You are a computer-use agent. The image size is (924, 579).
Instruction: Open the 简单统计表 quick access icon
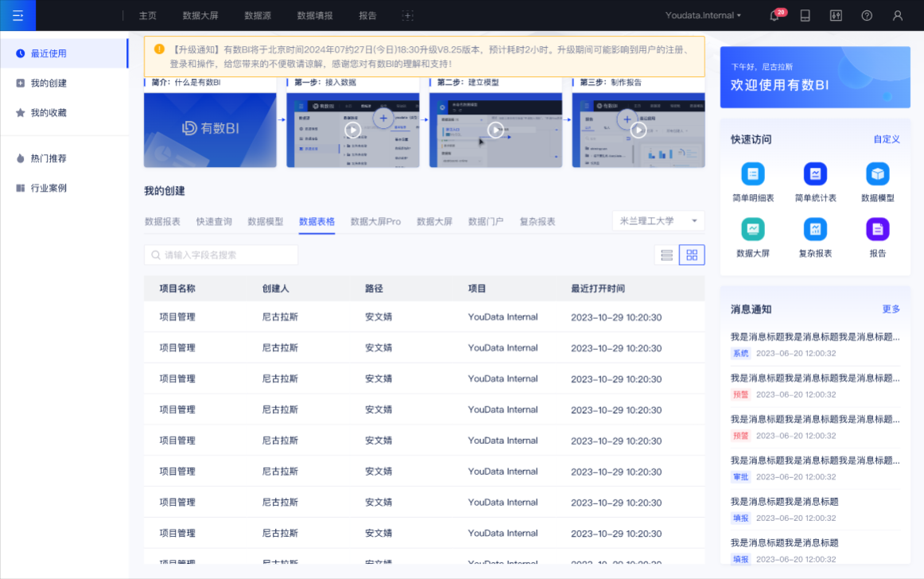tap(815, 174)
